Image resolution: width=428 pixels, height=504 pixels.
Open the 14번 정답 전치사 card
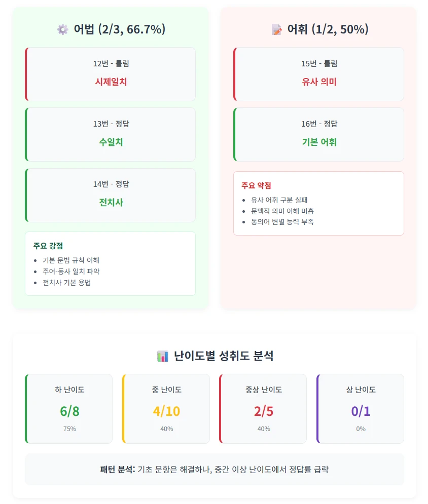[111, 195]
